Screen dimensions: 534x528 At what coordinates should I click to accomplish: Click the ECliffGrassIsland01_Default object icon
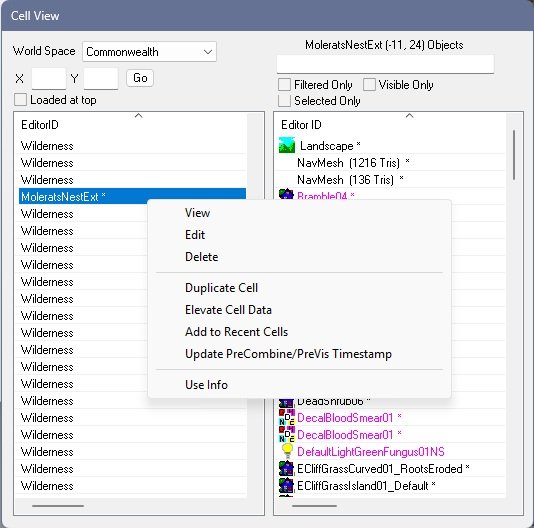pyautogui.click(x=286, y=486)
